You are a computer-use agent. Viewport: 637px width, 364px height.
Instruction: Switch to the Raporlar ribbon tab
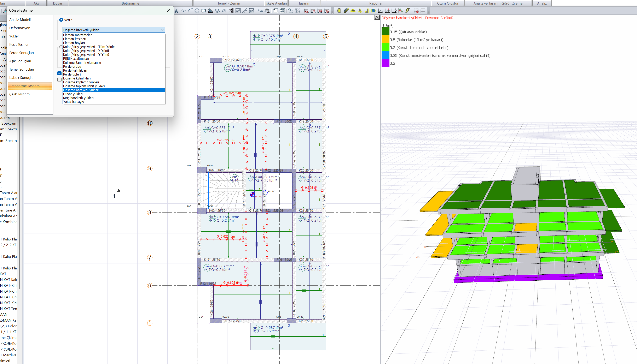click(376, 3)
